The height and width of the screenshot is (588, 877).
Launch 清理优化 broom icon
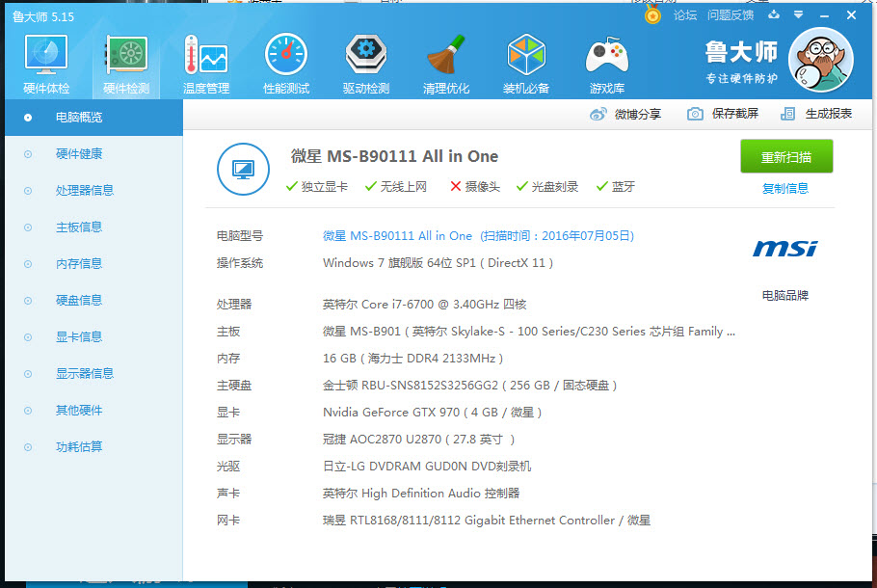pos(446,60)
